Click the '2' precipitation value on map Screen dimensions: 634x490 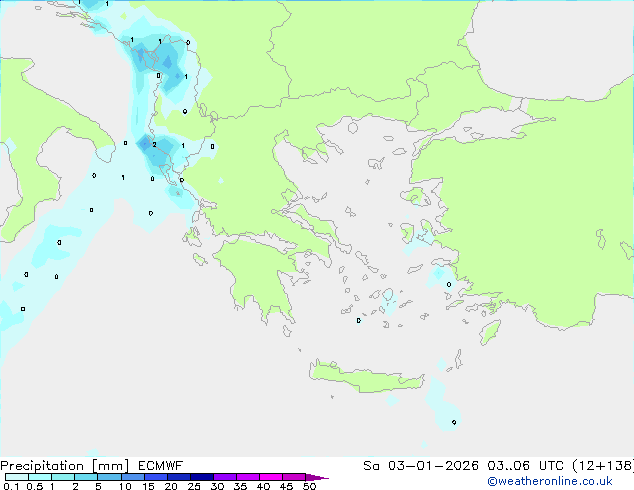click(x=154, y=144)
